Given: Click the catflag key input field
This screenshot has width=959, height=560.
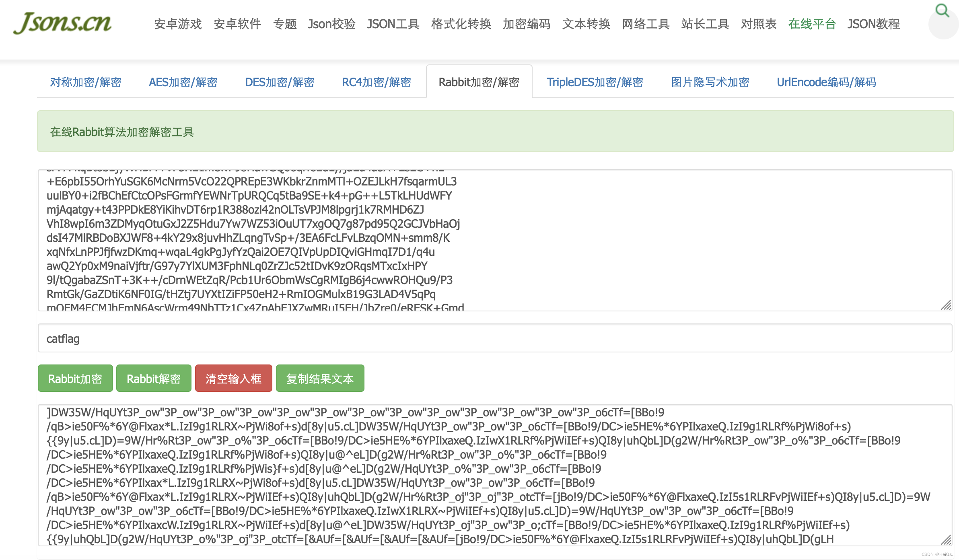Looking at the screenshot, I should pyautogui.click(x=495, y=338).
